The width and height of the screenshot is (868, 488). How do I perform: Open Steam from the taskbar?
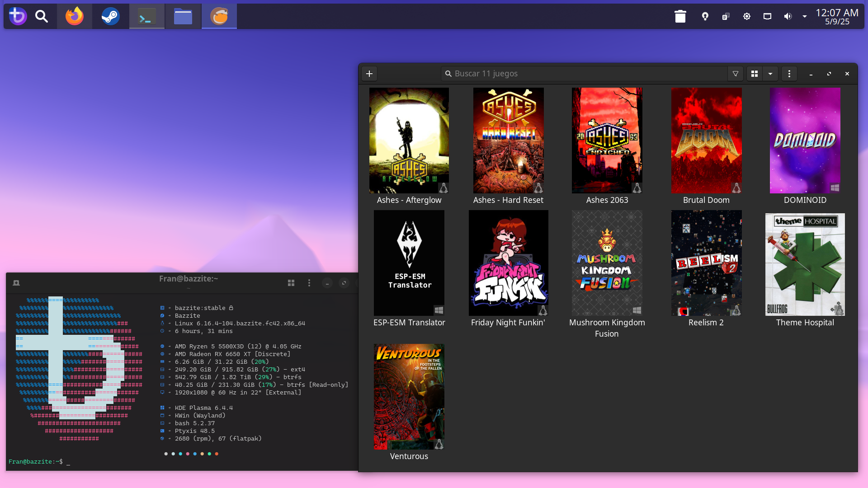tap(110, 17)
